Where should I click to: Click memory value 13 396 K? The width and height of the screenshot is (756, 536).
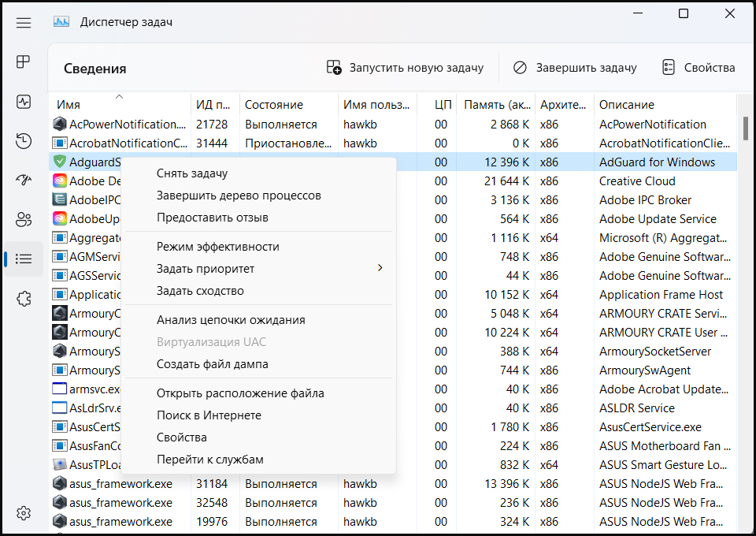506,483
